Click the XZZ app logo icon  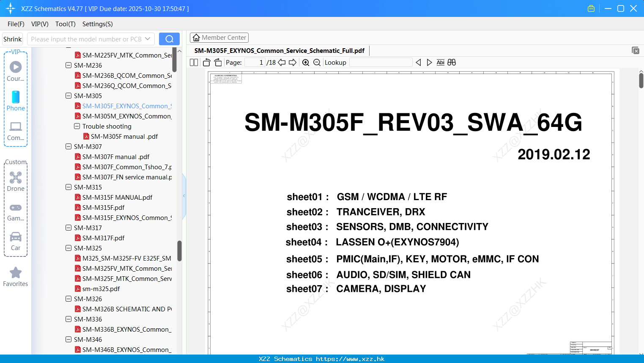11,8
